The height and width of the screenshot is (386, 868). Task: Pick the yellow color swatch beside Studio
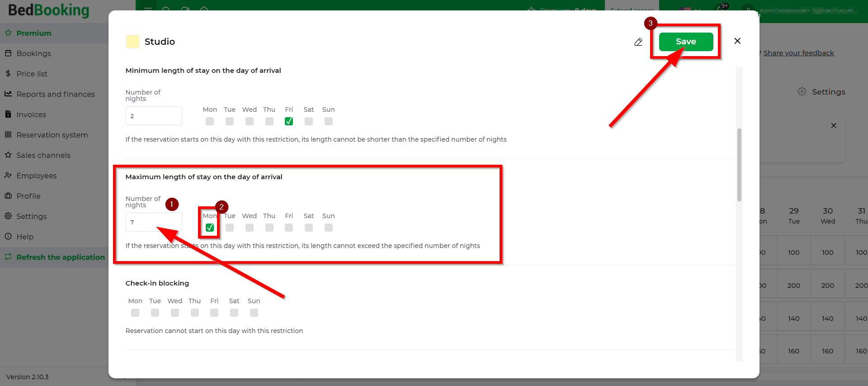click(132, 42)
